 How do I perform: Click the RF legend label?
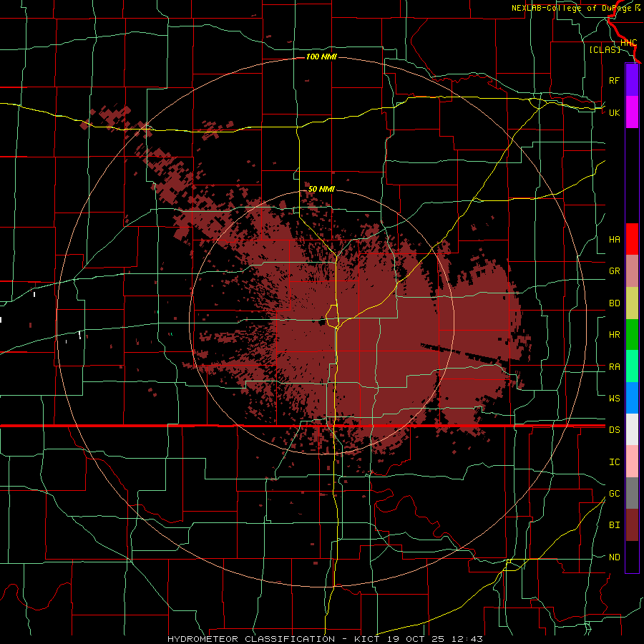point(614,80)
